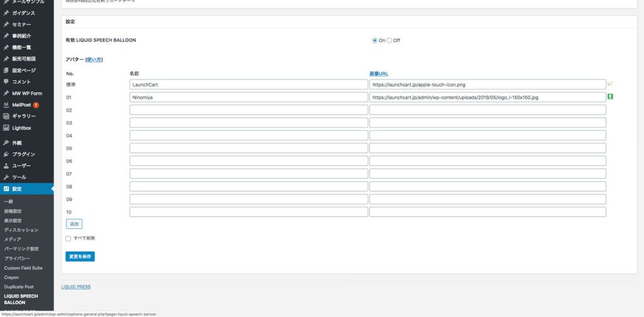This screenshot has width=644, height=317.
Task: Click the 固定ページ pages icon
Action: click(6, 70)
